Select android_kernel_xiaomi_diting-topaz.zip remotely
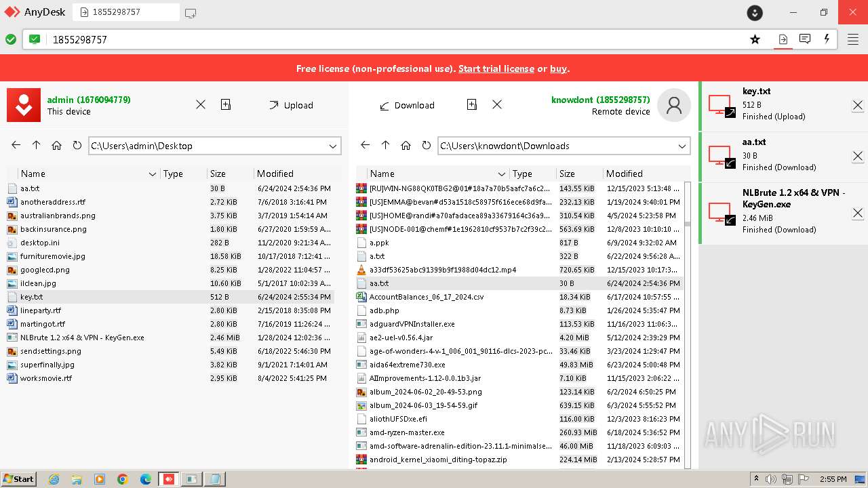The height and width of the screenshot is (488, 868). click(x=519, y=460)
